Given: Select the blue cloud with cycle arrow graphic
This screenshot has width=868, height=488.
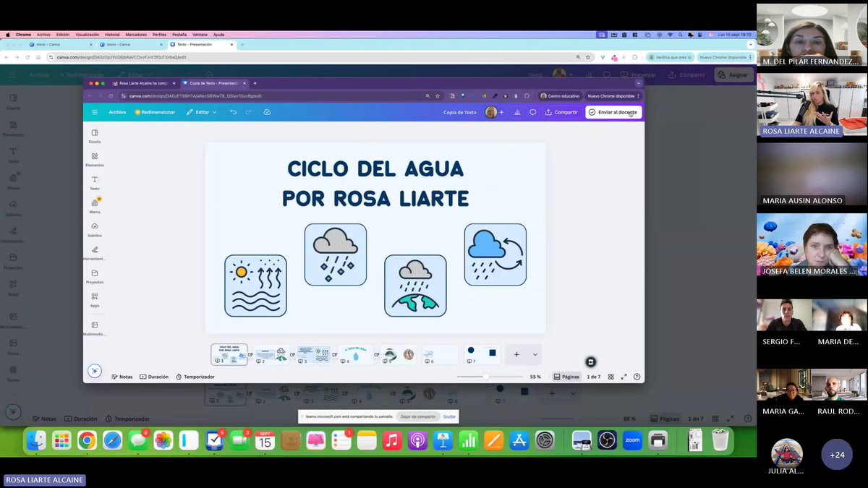Looking at the screenshot, I should 495,254.
